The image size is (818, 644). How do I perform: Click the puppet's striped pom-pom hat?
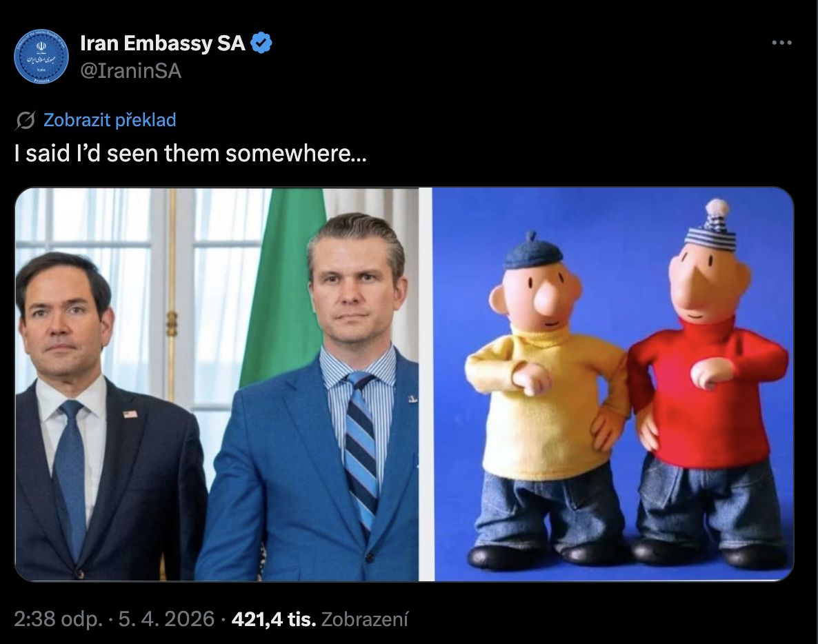point(710,228)
